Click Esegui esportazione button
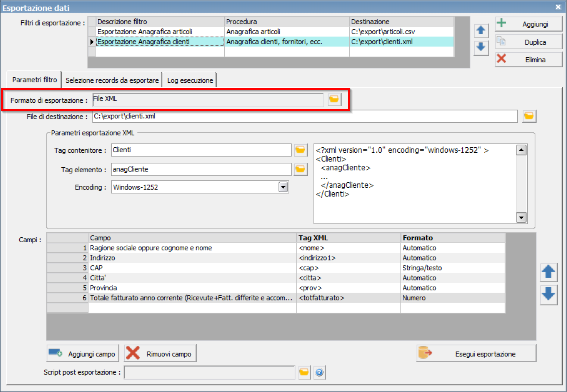Screen dimensions: 567x392 coord(476,354)
